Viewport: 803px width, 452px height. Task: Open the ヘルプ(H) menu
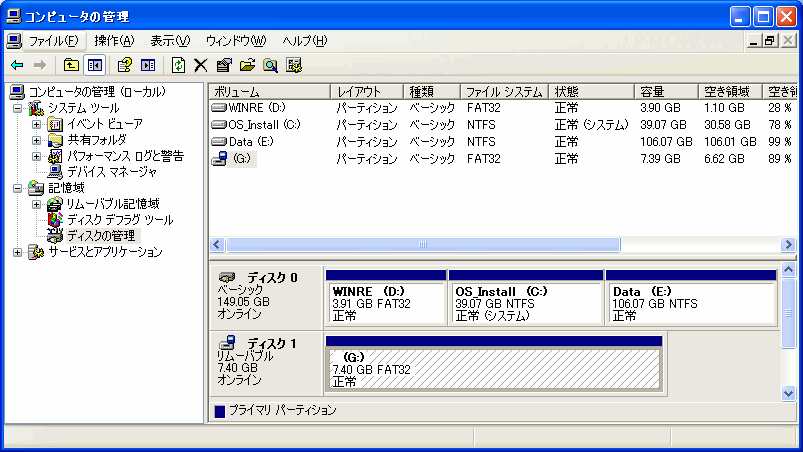(x=305, y=41)
